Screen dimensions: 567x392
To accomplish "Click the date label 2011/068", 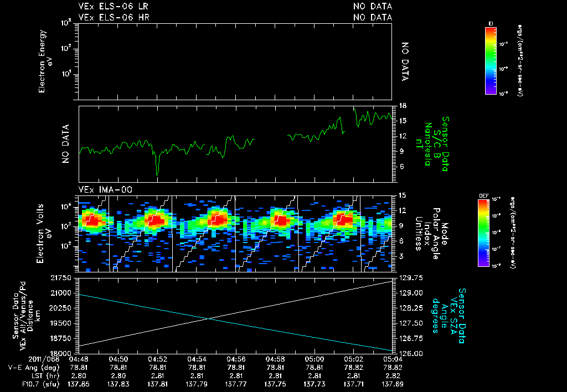I will pos(44,359).
